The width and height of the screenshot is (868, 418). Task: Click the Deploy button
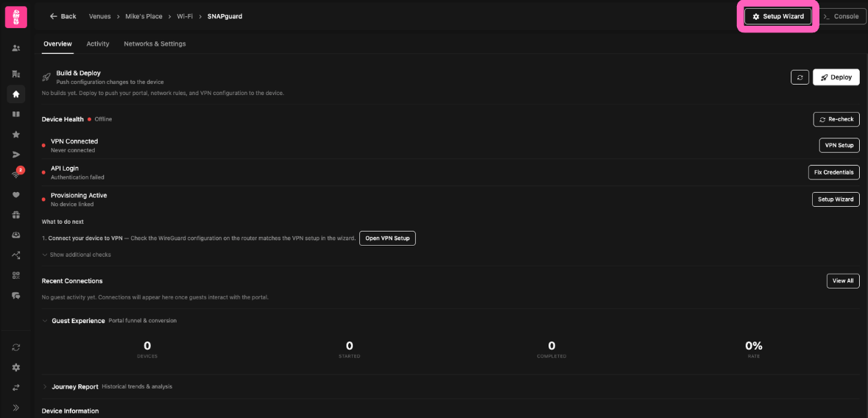point(836,77)
